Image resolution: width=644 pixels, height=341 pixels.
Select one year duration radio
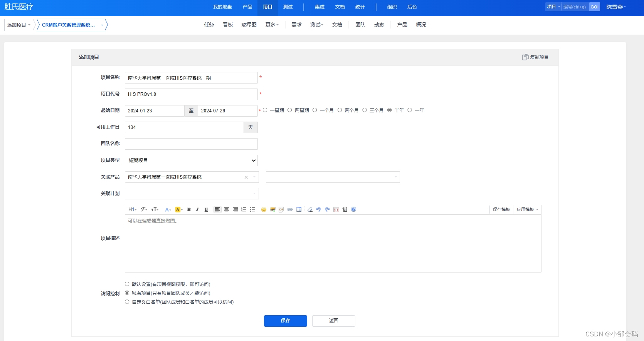tap(410, 110)
